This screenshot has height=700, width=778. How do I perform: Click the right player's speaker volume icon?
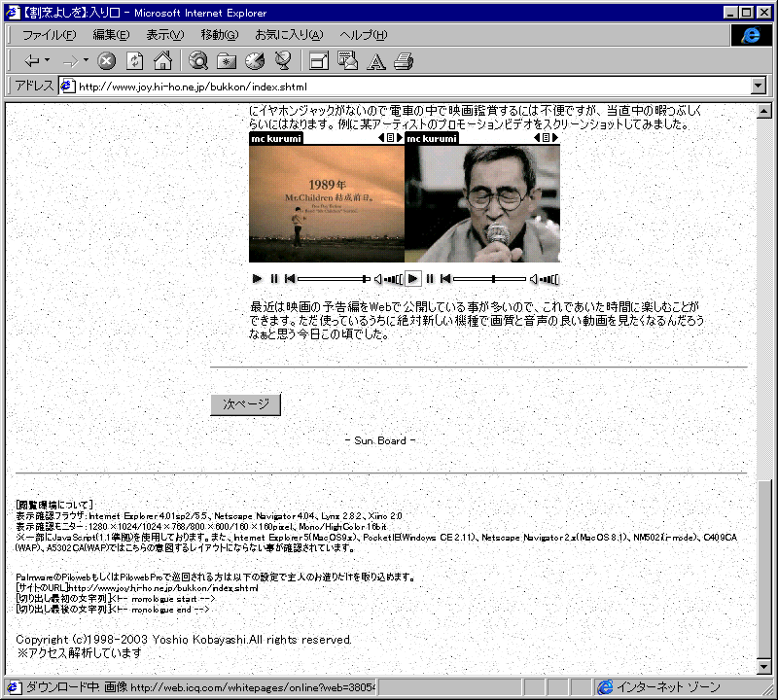[x=534, y=279]
